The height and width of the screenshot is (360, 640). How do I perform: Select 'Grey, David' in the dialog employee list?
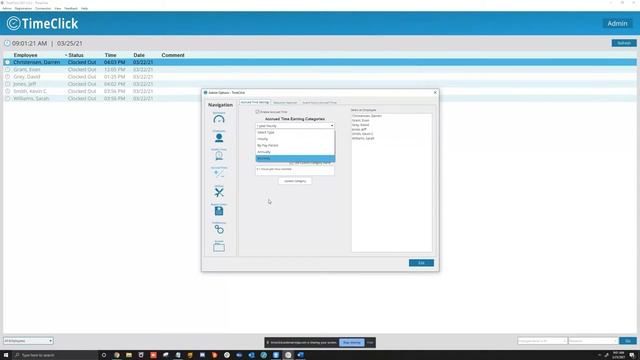click(x=360, y=125)
